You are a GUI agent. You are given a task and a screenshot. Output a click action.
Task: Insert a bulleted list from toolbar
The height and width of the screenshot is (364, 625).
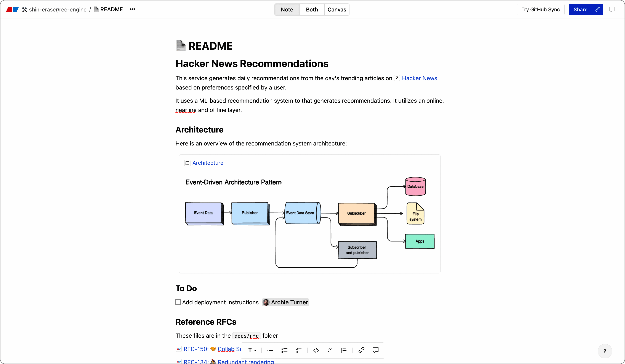tap(270, 350)
